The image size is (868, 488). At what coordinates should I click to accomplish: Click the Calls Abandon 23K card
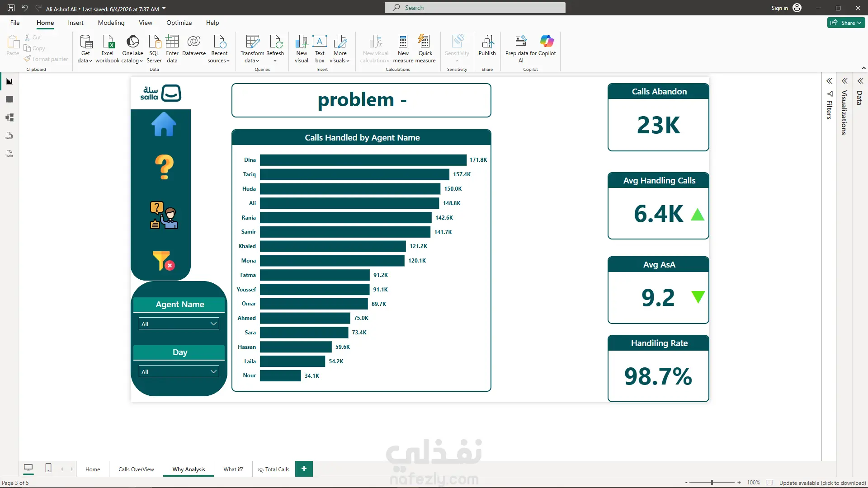coord(658,117)
